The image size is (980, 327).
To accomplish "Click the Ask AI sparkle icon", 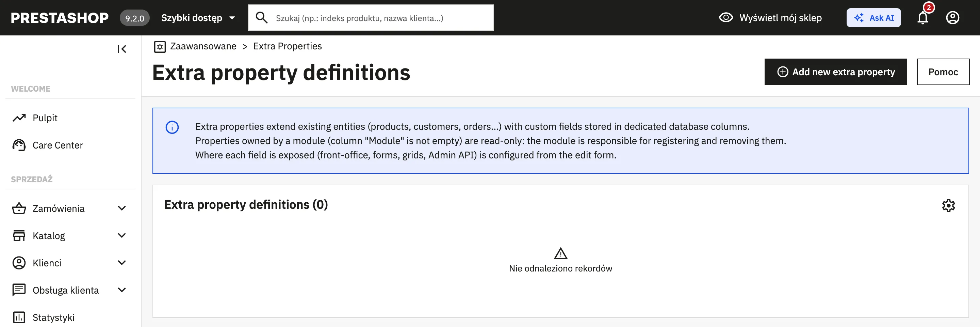I will click(x=859, y=17).
